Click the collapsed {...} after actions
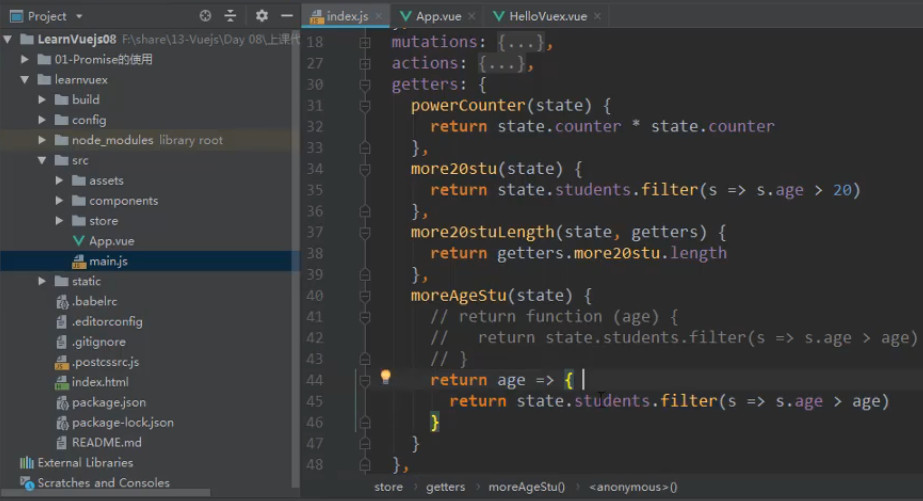 pyautogui.click(x=502, y=64)
